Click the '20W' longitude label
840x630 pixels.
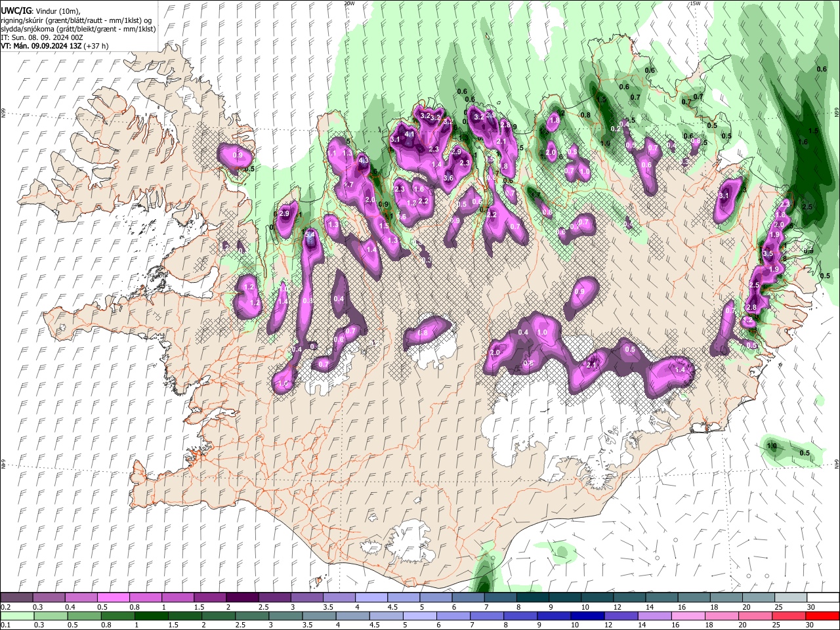pyautogui.click(x=349, y=3)
